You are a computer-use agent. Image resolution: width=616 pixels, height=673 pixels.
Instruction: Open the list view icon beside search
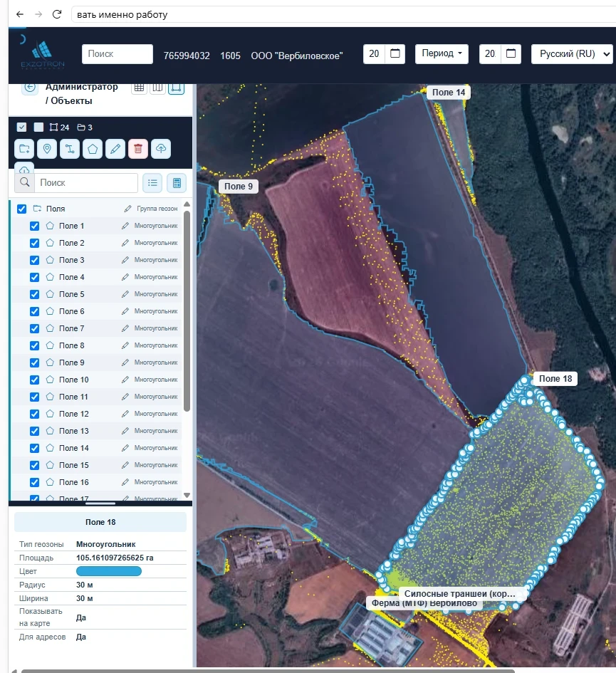coord(152,183)
